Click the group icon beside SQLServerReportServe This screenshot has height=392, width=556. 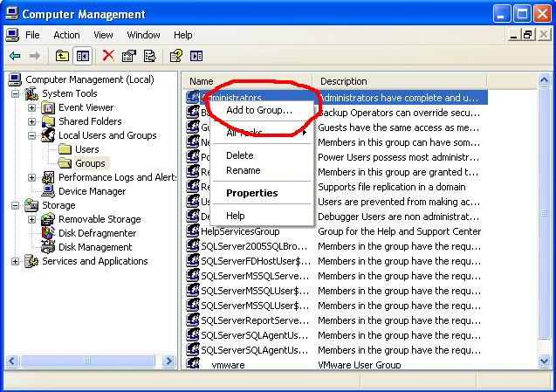[x=193, y=320]
